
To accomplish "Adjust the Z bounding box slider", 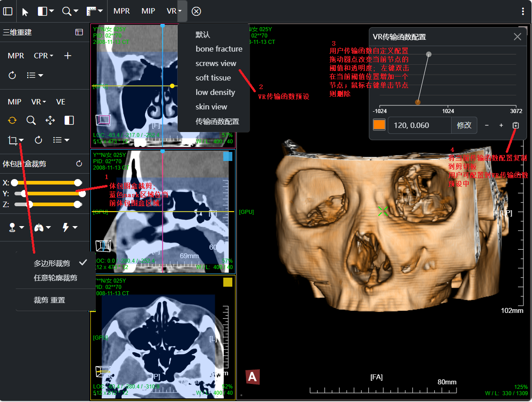I will click(x=48, y=204).
